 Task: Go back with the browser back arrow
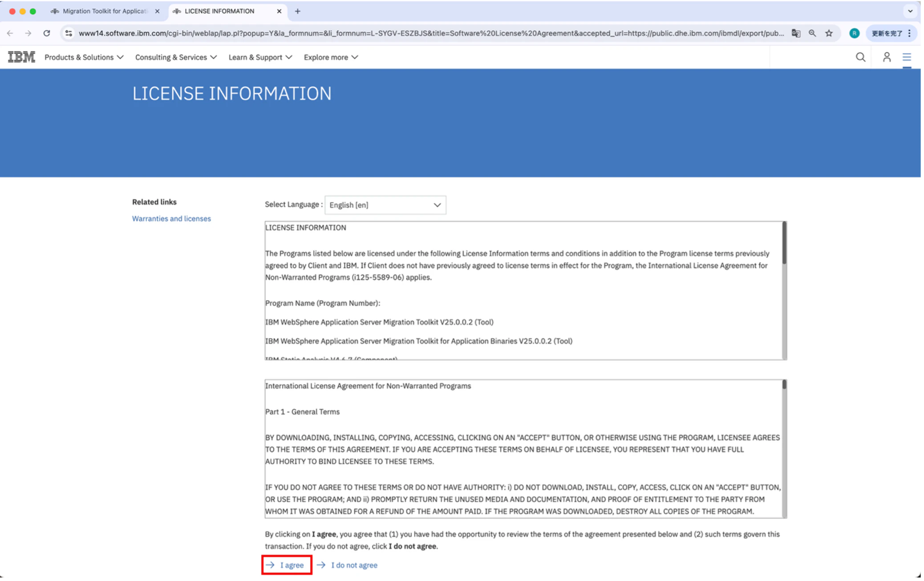(x=10, y=33)
